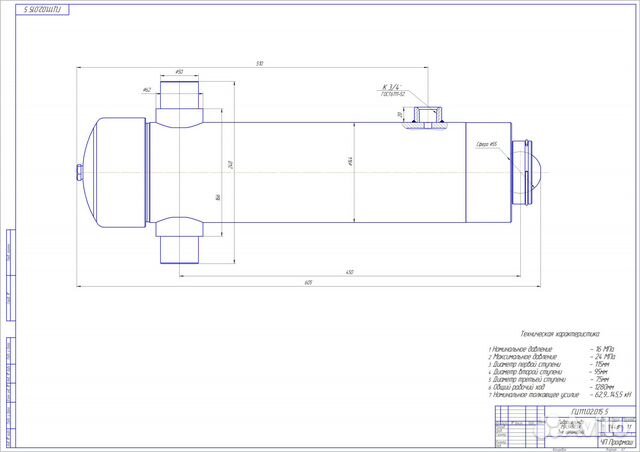Click the 'ø50' trunnion diameter dimension

pos(179,72)
